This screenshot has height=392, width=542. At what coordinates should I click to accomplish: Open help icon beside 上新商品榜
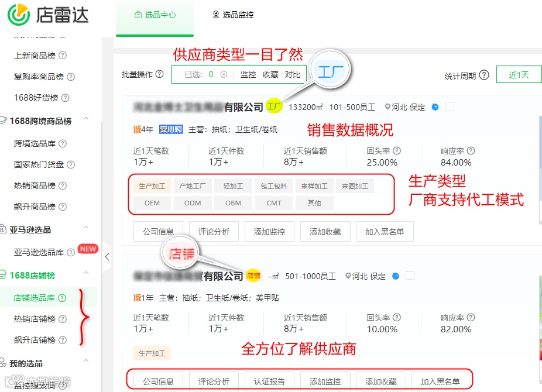63,55
